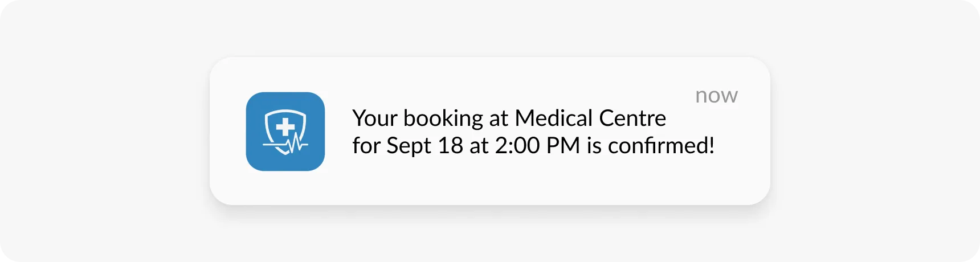Click the word "is" before confirmed
The image size is (980, 262).
(x=594, y=146)
